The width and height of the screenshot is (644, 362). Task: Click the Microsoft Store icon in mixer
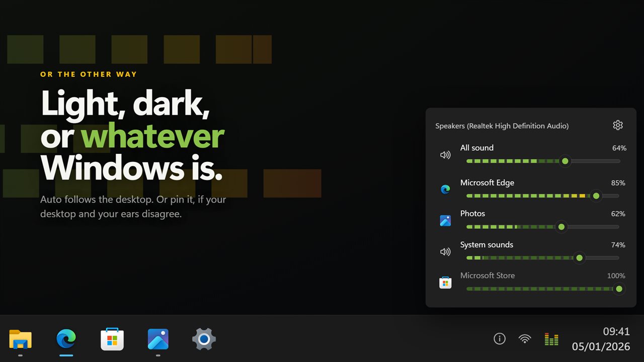[x=445, y=283]
